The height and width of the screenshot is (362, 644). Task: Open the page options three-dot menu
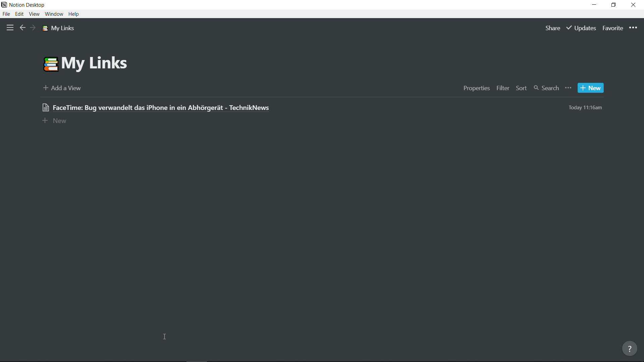coord(633,28)
